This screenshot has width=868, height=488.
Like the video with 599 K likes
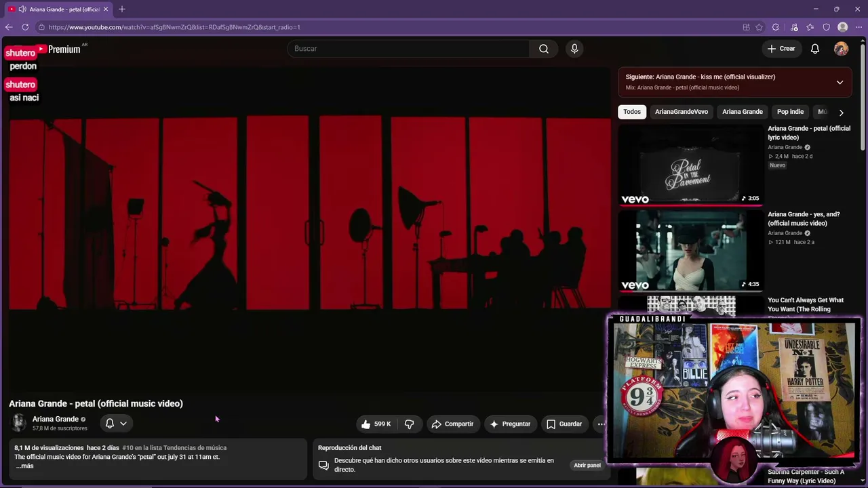point(376,424)
